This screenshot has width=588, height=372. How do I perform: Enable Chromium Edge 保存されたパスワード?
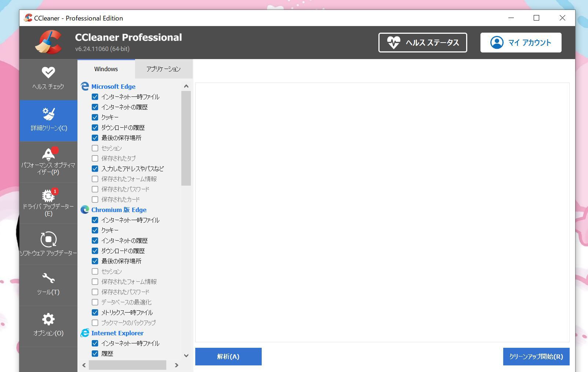pos(95,292)
